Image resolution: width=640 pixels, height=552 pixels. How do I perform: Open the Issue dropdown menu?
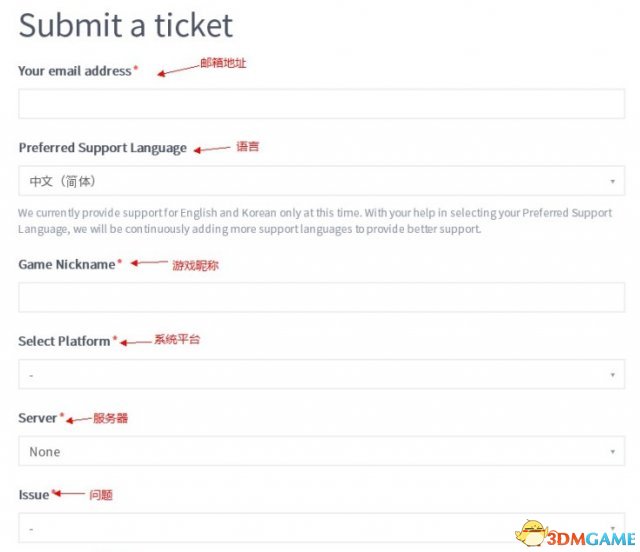click(x=322, y=528)
